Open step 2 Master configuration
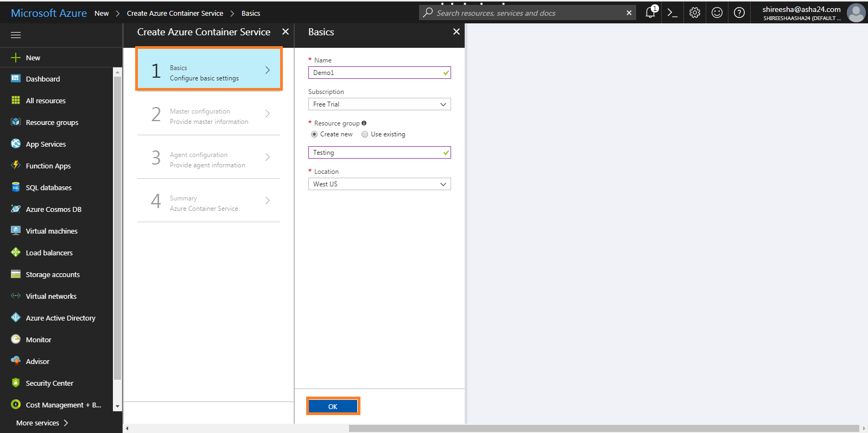Viewport: 868px width, 433px height. [208, 114]
